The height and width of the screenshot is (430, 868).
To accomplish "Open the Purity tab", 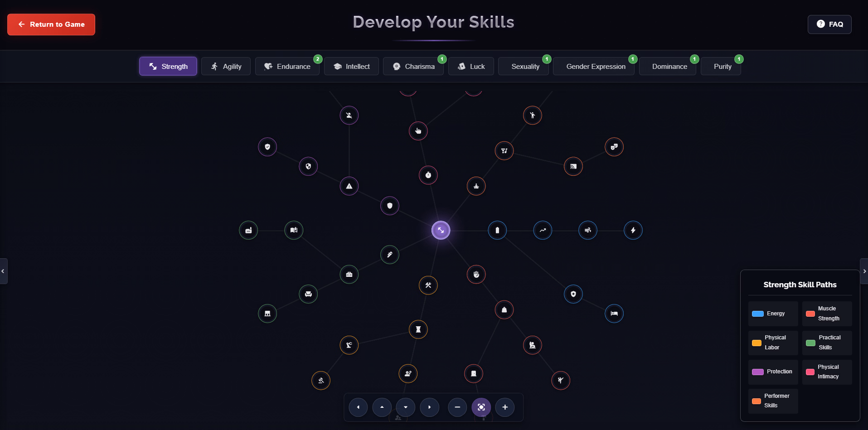I will pyautogui.click(x=721, y=66).
